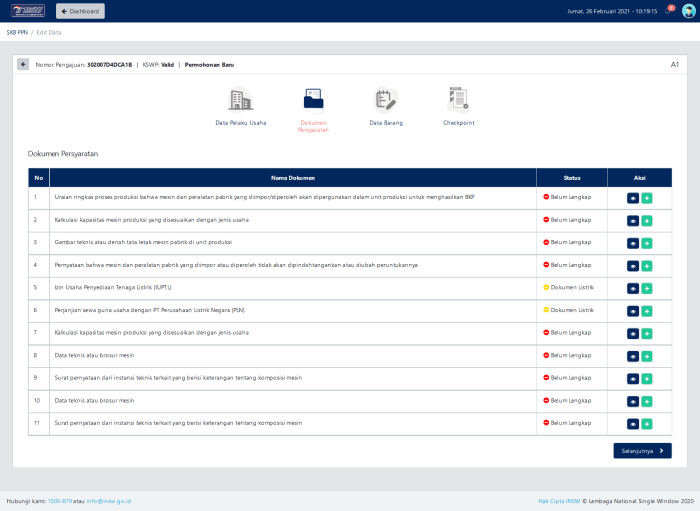Switch to Dokumen Persyaratan step
This screenshot has width=700, height=511.
[x=313, y=100]
